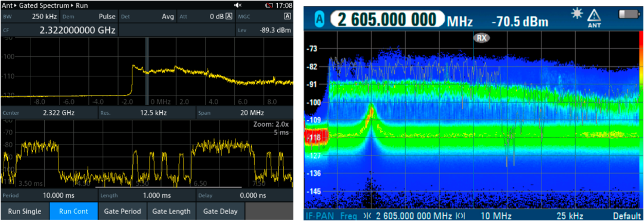Click the 17:08 clock

click(x=284, y=5)
